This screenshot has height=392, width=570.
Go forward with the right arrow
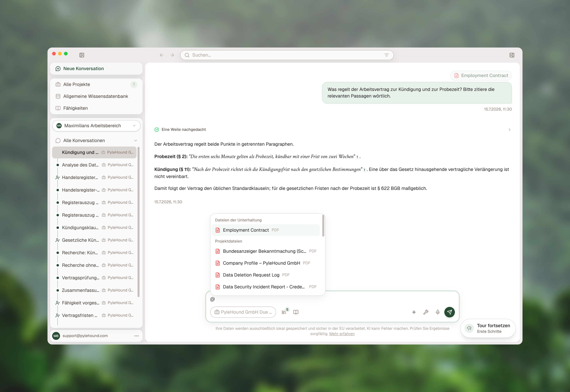172,55
